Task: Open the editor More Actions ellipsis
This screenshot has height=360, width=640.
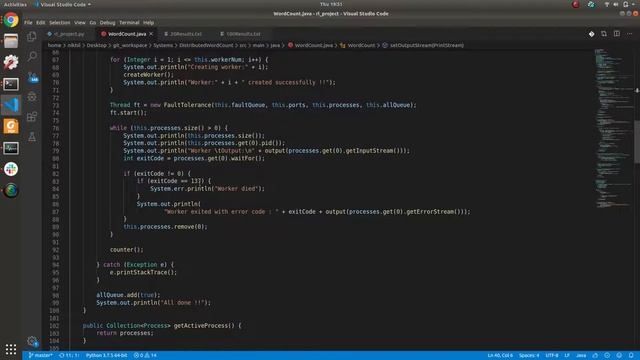Action: [x=630, y=34]
